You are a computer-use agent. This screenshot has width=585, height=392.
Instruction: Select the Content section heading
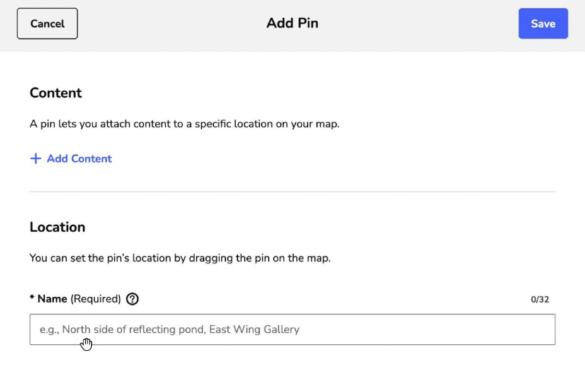tap(56, 93)
